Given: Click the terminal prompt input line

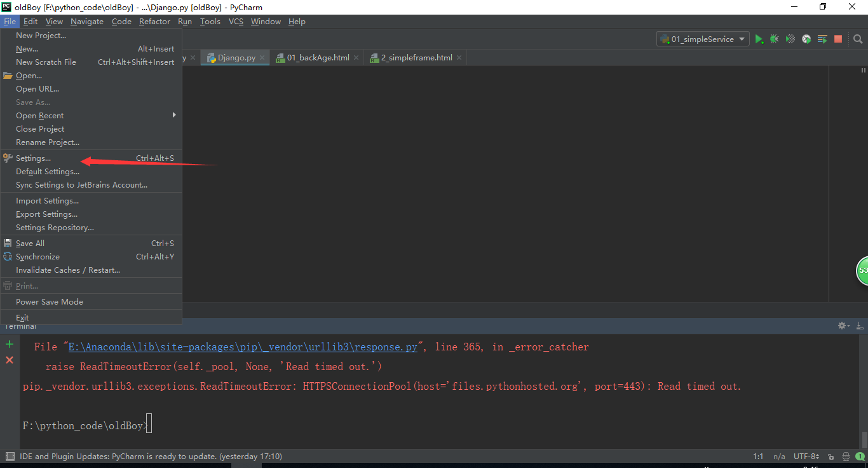Looking at the screenshot, I should pos(86,426).
